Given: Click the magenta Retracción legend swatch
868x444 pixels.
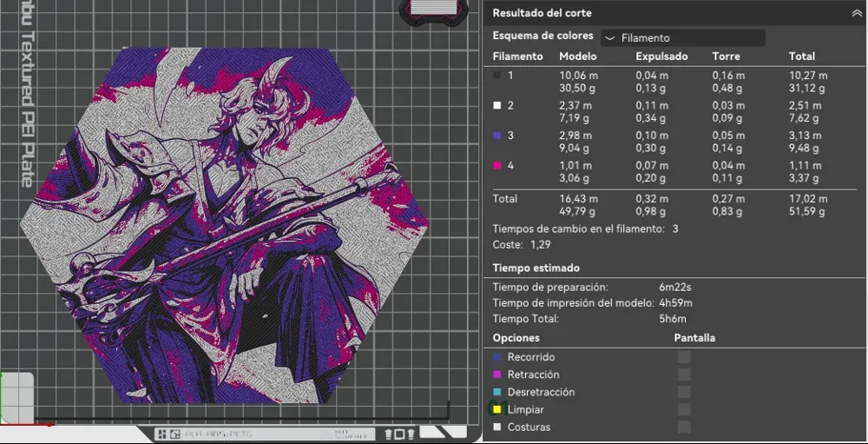Looking at the screenshot, I should point(497,374).
